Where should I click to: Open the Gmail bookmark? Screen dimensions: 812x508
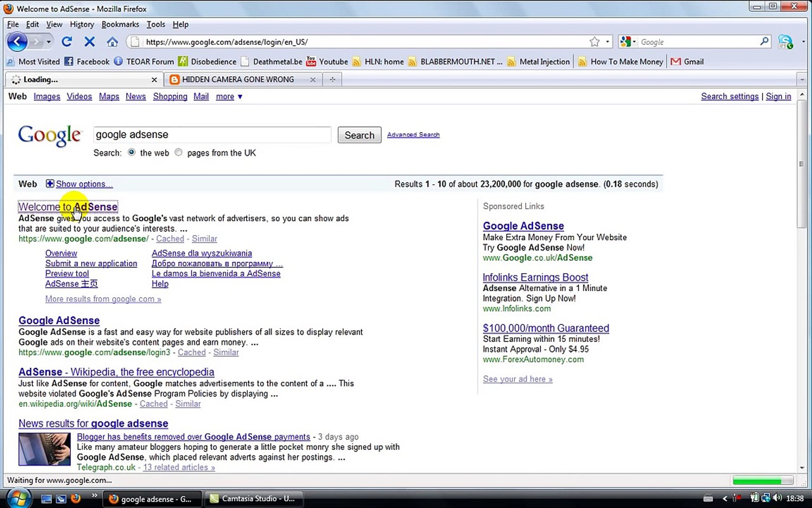(x=687, y=62)
